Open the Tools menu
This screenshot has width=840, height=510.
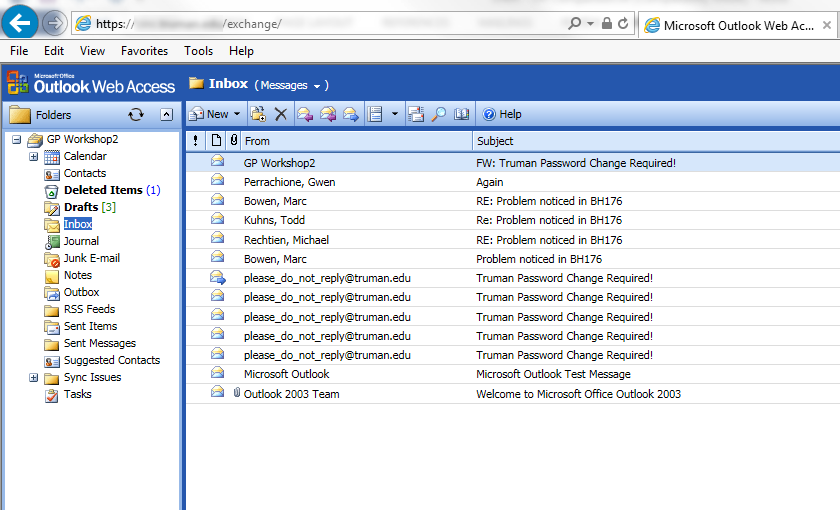click(x=198, y=51)
